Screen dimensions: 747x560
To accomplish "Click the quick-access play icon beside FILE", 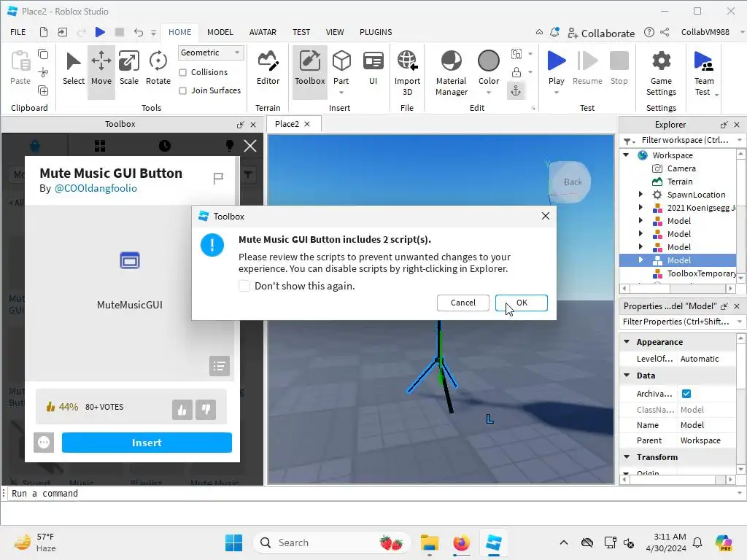I will 100,32.
